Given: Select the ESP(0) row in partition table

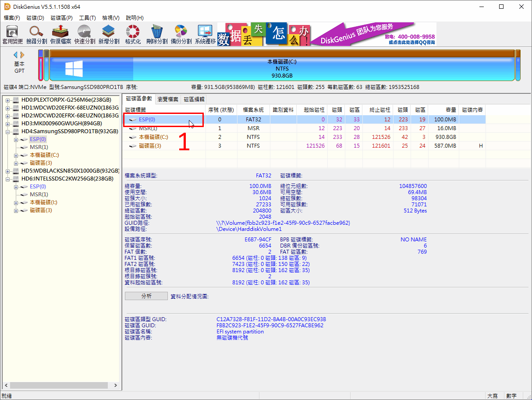Looking at the screenshot, I should pos(305,119).
